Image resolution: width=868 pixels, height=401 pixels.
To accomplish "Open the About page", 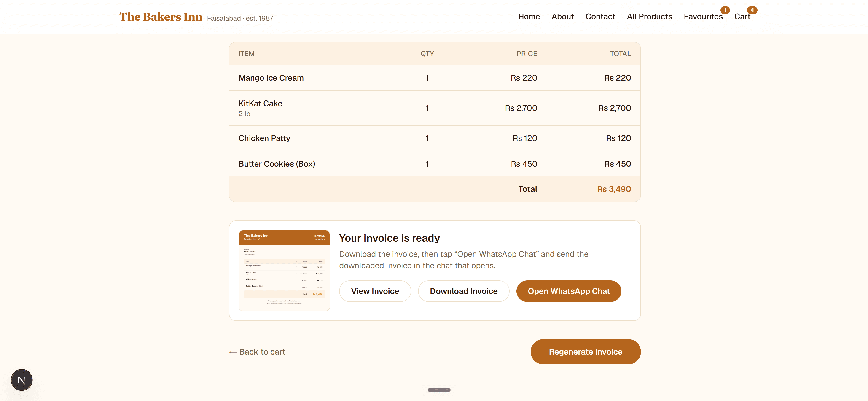I will click(563, 16).
